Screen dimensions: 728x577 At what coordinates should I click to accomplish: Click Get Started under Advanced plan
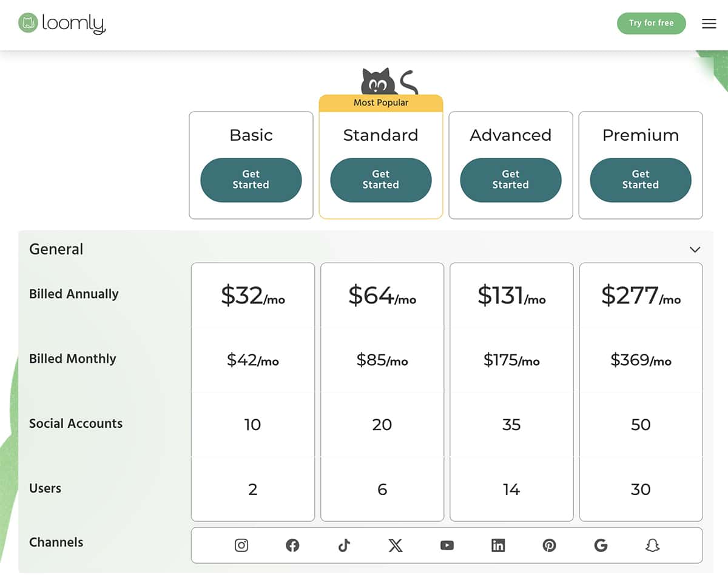(511, 180)
